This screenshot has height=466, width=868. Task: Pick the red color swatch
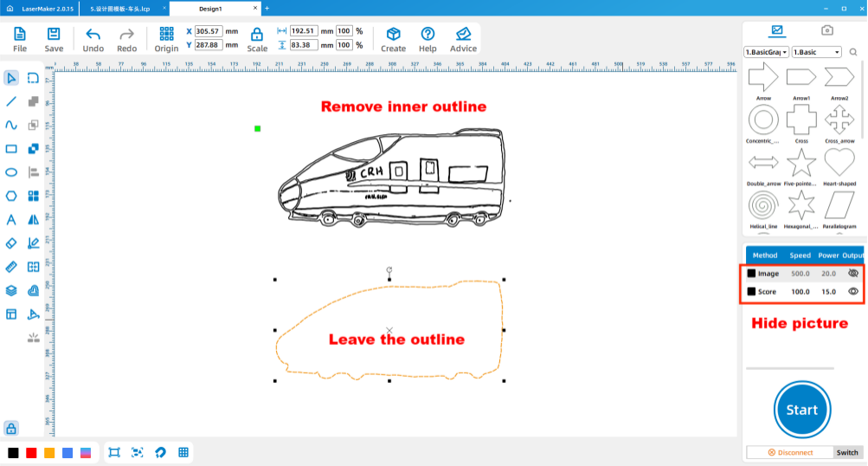(31, 453)
